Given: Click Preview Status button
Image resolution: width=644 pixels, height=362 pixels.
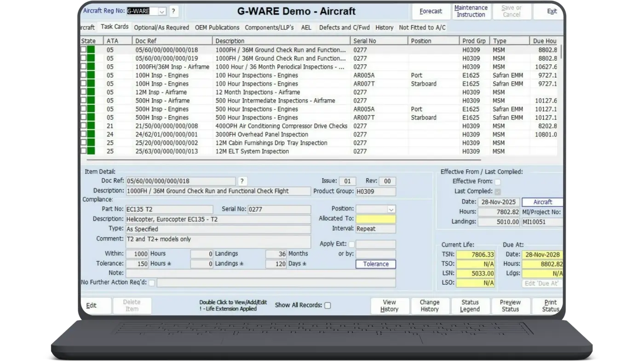Looking at the screenshot, I should point(510,306).
